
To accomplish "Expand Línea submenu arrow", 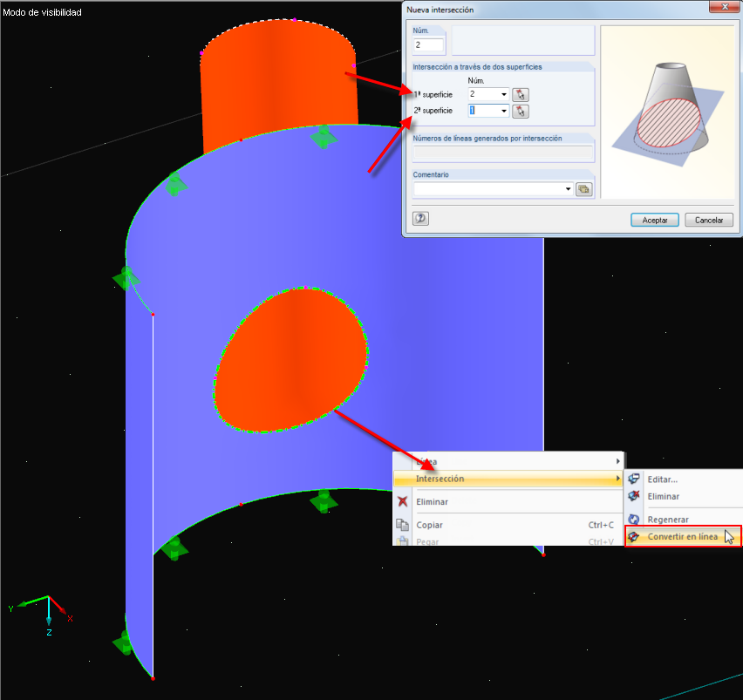I will pos(618,461).
